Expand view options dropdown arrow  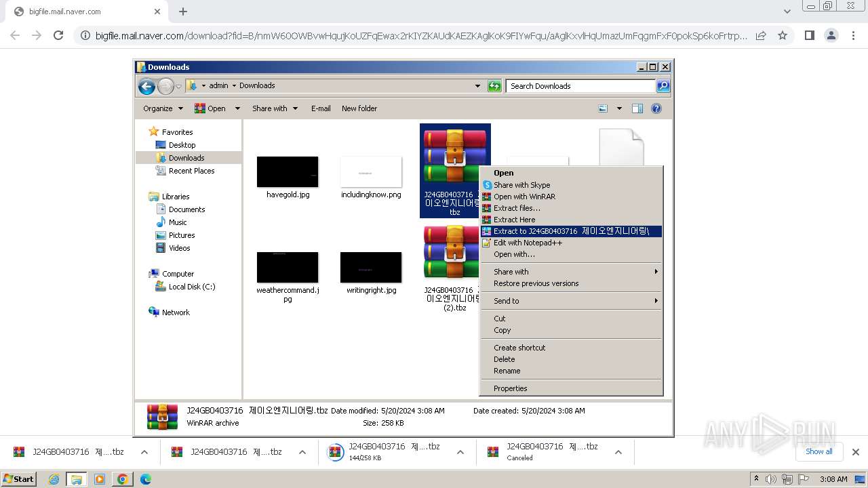[x=619, y=108]
